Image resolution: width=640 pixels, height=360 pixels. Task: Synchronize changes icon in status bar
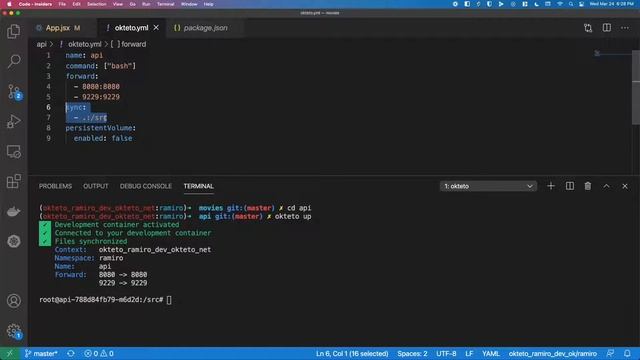(71, 353)
